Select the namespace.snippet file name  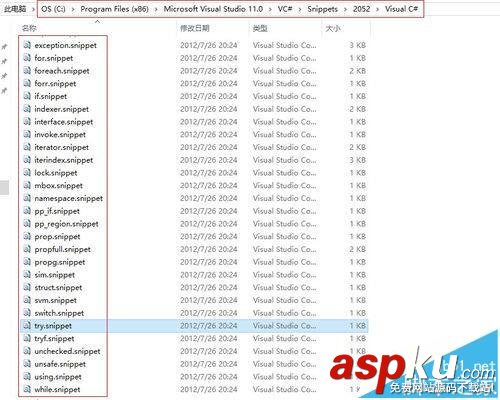point(69,198)
